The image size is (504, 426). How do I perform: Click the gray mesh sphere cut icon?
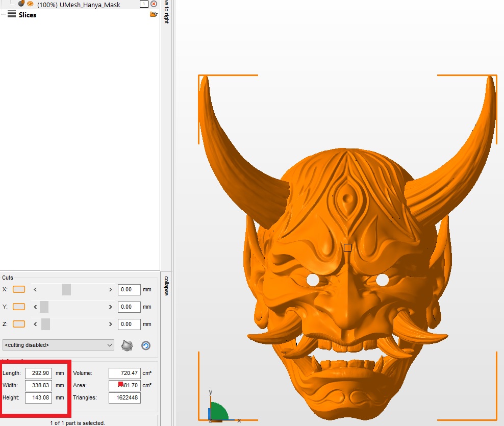(x=127, y=345)
